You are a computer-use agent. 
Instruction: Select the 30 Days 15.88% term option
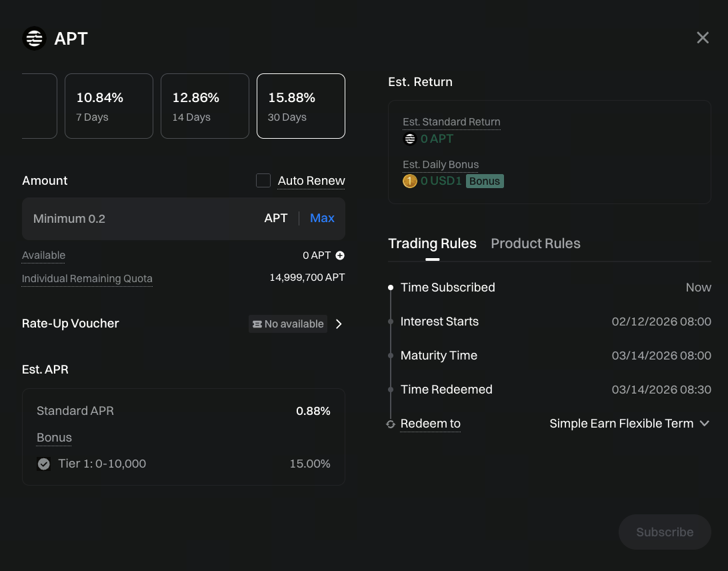click(301, 106)
